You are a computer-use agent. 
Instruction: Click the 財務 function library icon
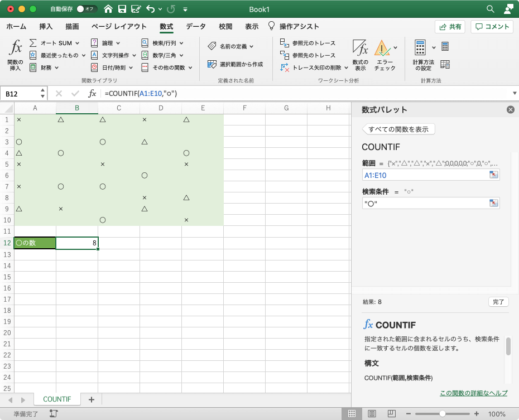(x=33, y=67)
